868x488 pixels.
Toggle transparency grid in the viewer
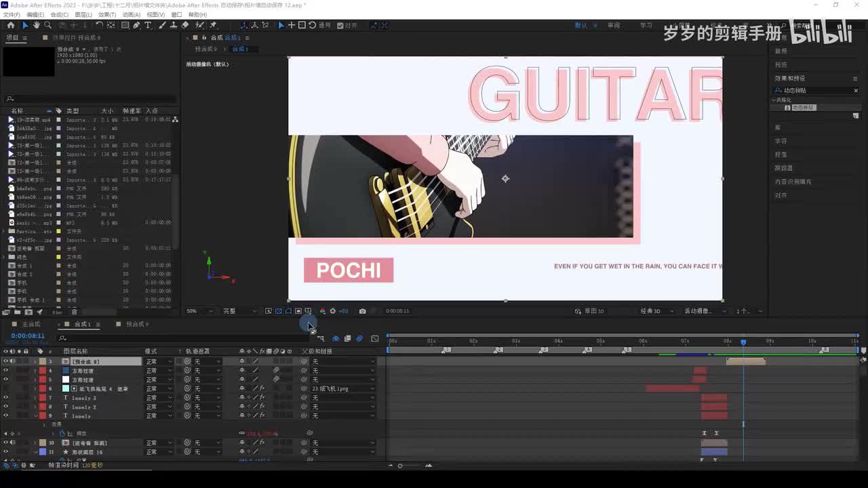click(279, 311)
